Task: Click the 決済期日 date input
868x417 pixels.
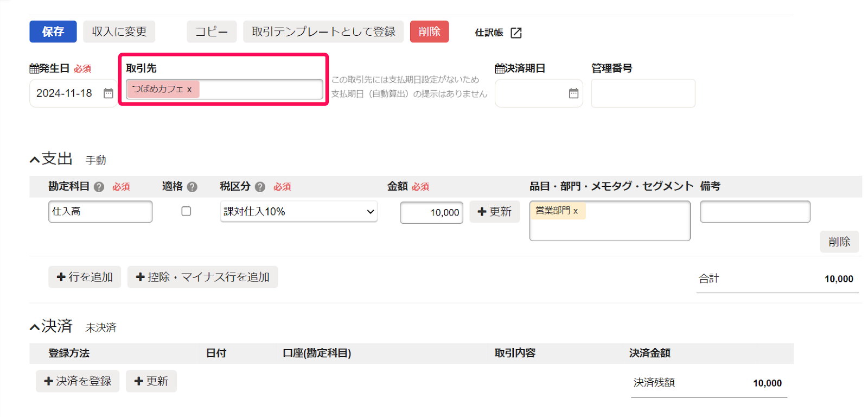Action: pos(539,93)
